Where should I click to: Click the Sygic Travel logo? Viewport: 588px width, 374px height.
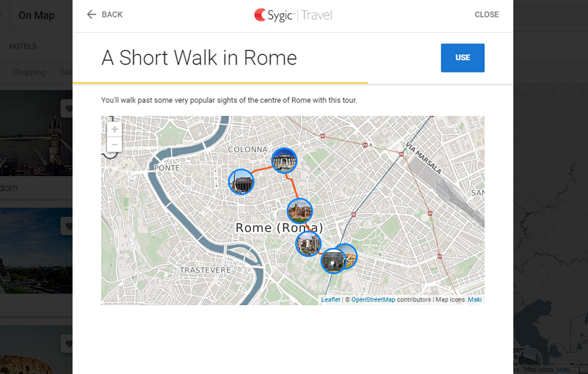pos(293,15)
